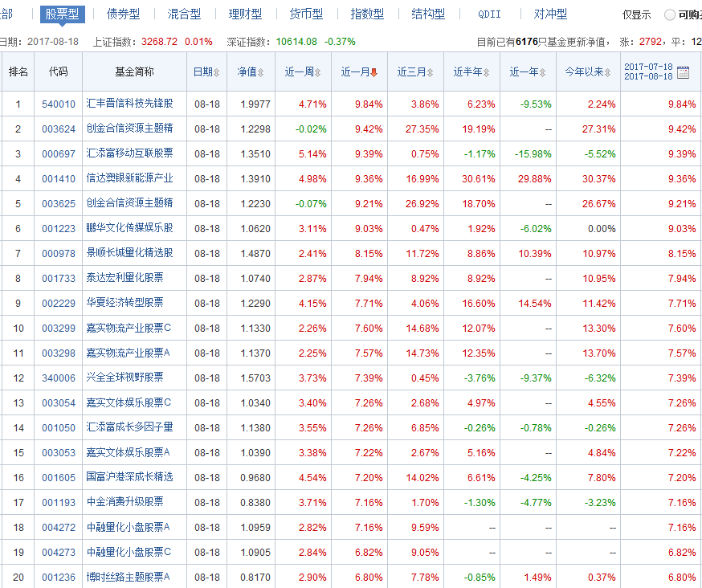
Task: Open the custom date range calendar icon
Action: pos(684,72)
